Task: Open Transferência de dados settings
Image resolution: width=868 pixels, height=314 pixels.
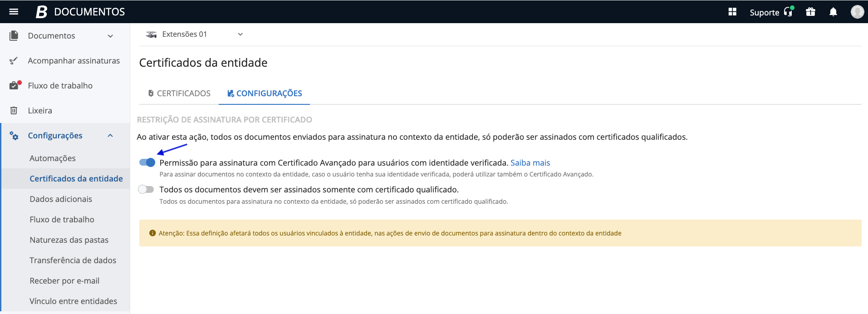Action: coord(73,260)
